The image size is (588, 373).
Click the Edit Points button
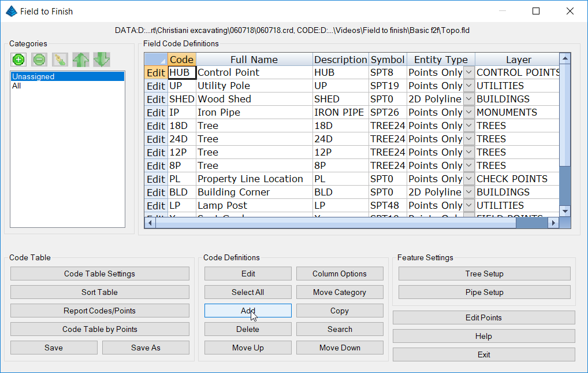484,317
